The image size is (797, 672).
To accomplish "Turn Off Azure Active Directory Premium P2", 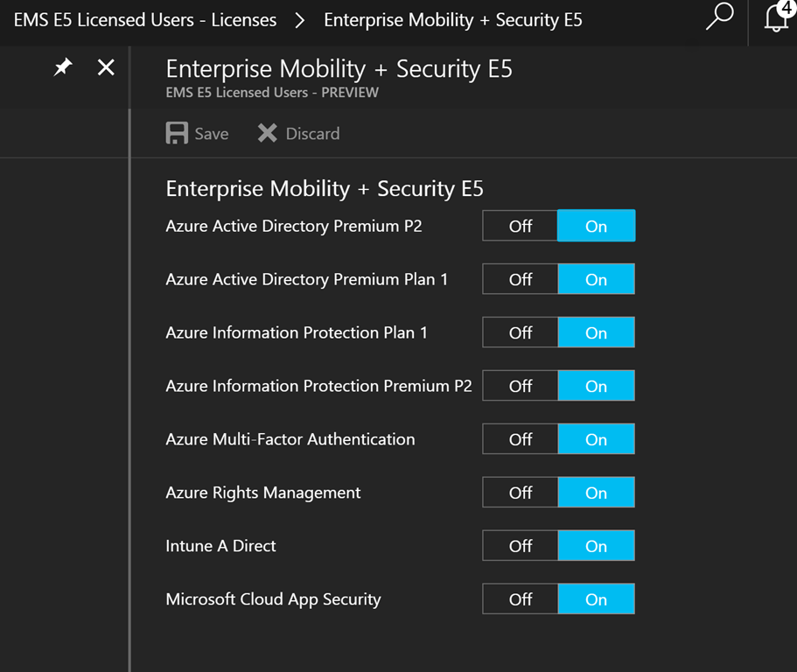I will point(520,226).
